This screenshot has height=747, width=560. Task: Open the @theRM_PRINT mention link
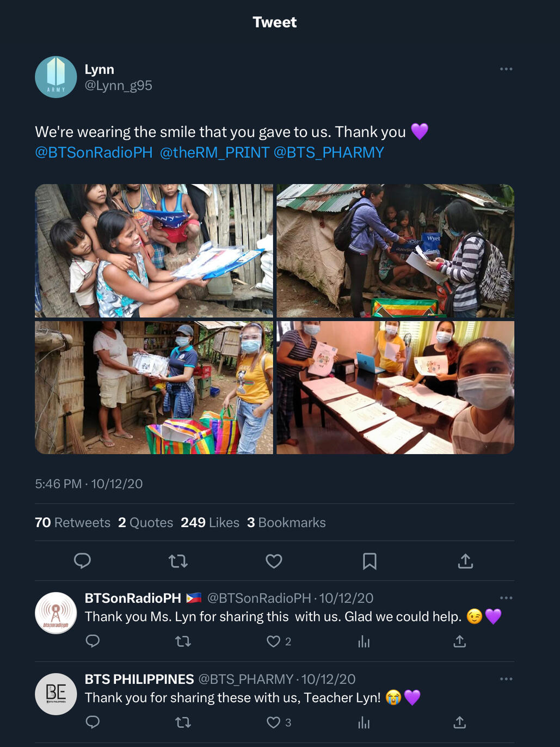214,152
